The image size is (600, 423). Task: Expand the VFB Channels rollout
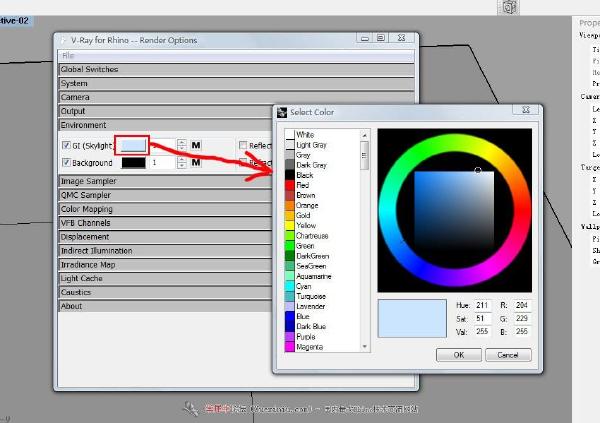pyautogui.click(x=165, y=223)
